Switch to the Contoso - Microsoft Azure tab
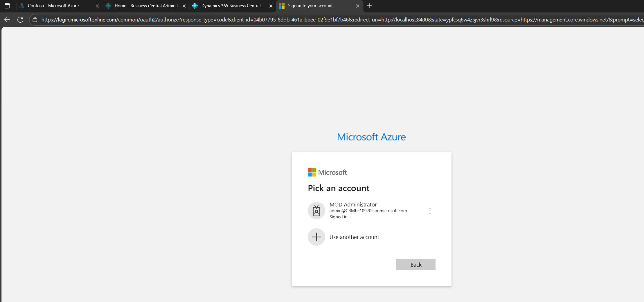644x302 pixels. [59, 6]
